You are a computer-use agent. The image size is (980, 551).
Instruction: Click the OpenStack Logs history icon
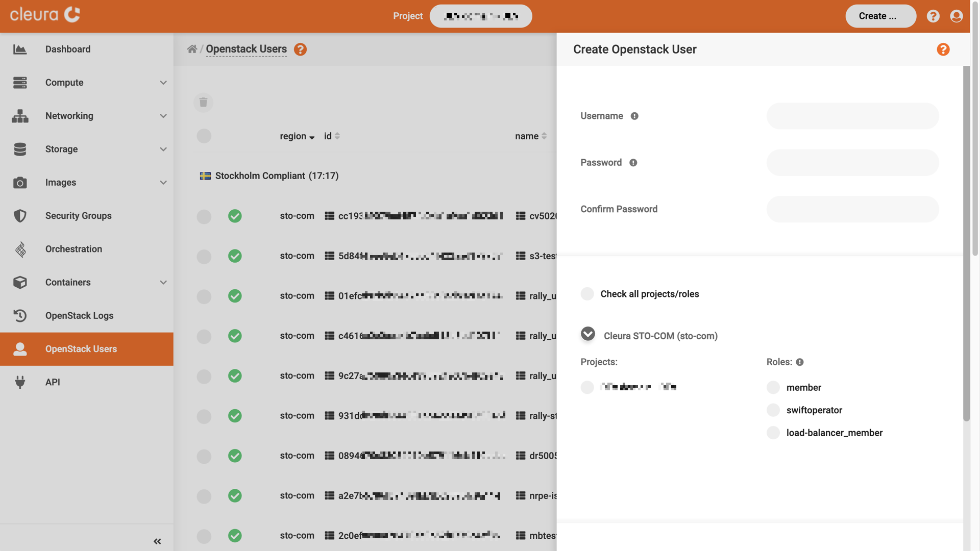20,316
